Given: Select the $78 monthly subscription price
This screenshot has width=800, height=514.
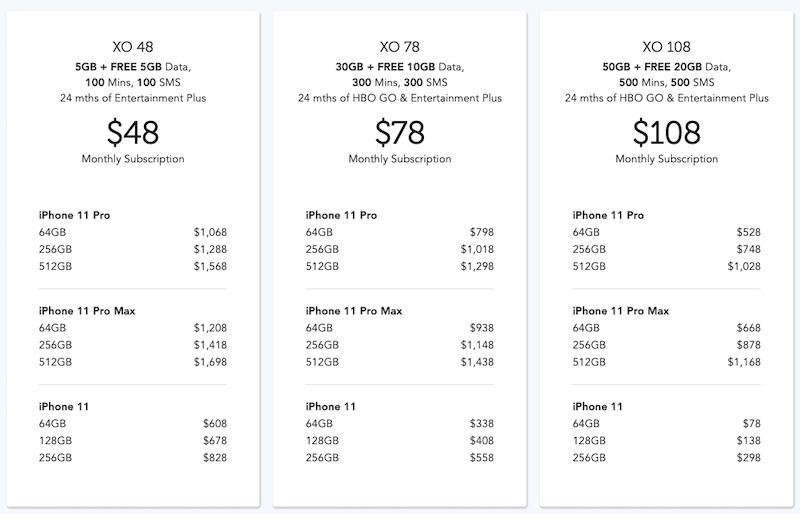Looking at the screenshot, I should (x=399, y=132).
